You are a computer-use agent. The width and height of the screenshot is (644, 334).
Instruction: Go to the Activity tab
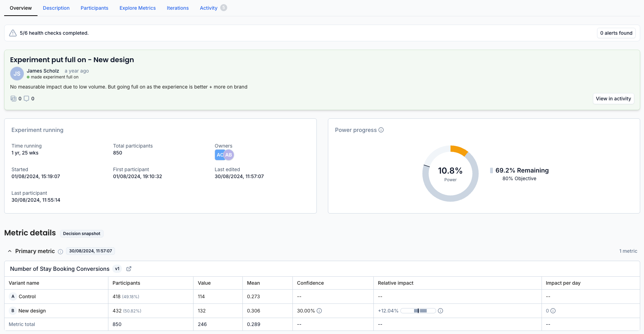(208, 8)
